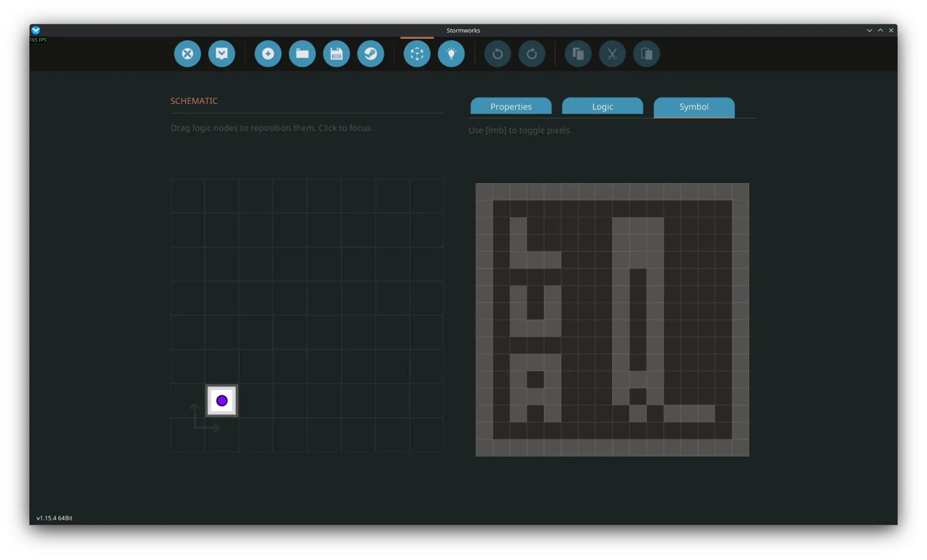Viewport: 927px width, 560px height.
Task: Click the undo arrow icon
Action: [497, 54]
